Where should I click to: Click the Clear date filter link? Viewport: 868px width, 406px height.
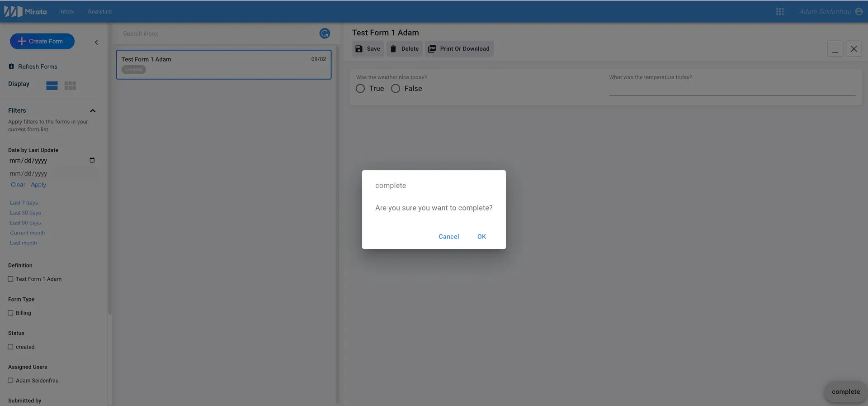[18, 185]
